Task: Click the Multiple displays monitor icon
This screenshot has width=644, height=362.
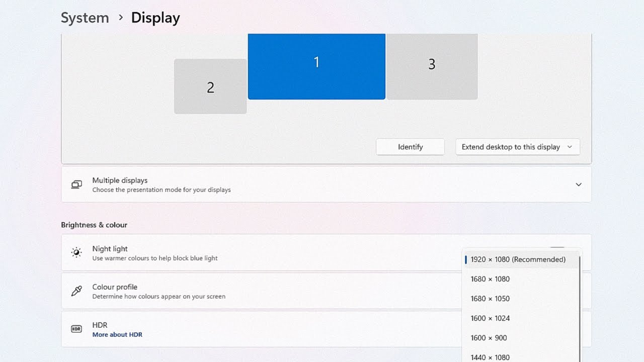Action: (x=76, y=185)
